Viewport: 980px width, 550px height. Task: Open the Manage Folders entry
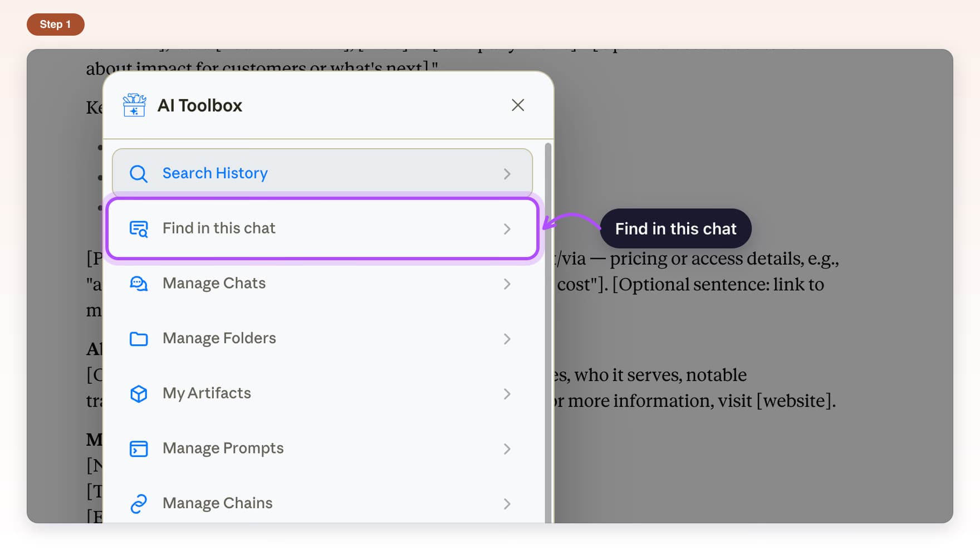(322, 339)
